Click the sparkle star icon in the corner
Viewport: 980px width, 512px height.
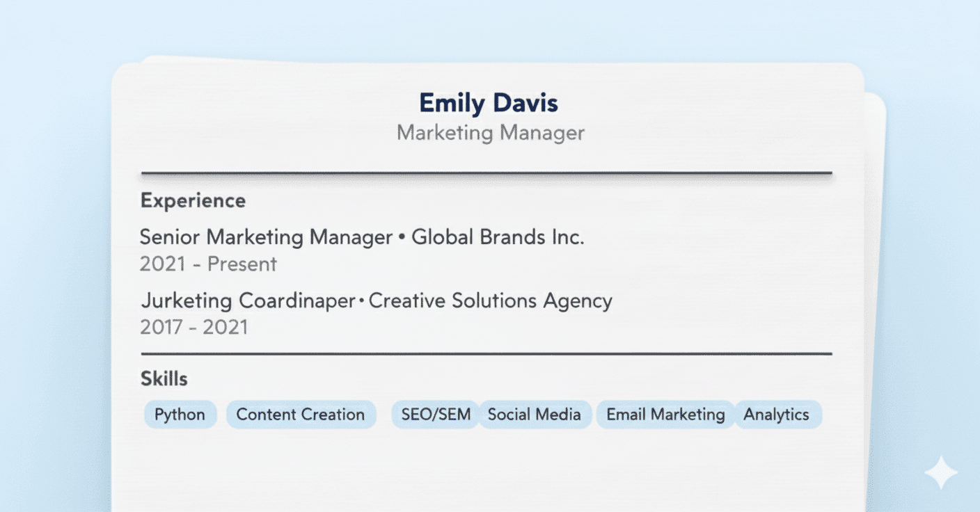[x=940, y=473]
